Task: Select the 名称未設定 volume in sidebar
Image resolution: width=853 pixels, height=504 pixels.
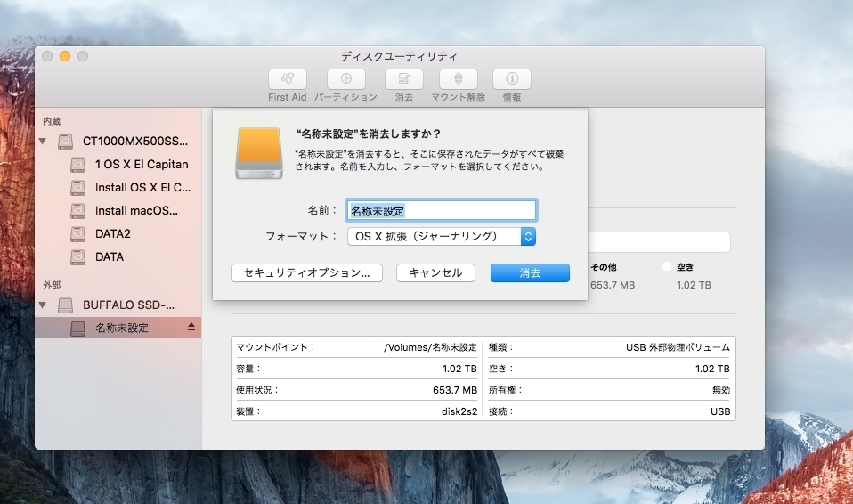Action: point(121,328)
